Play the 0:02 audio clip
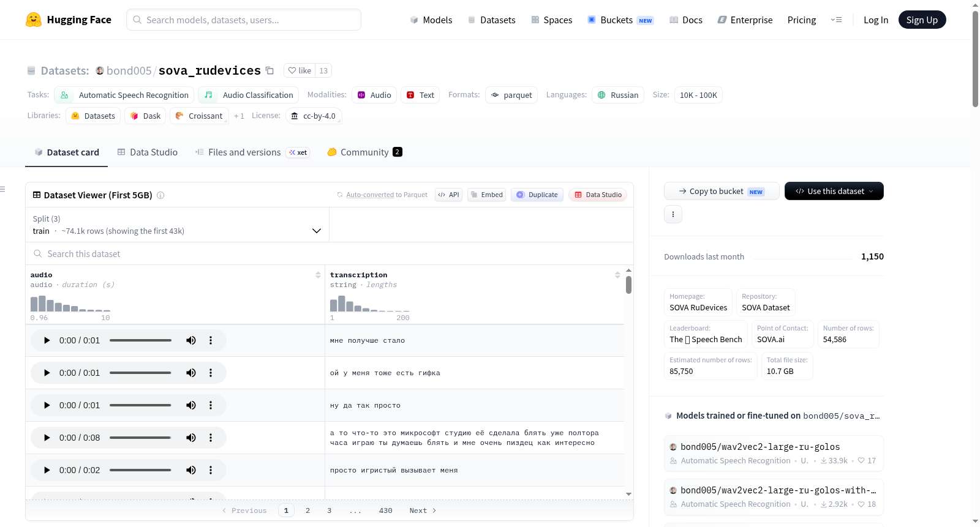The image size is (980, 527). coord(47,470)
